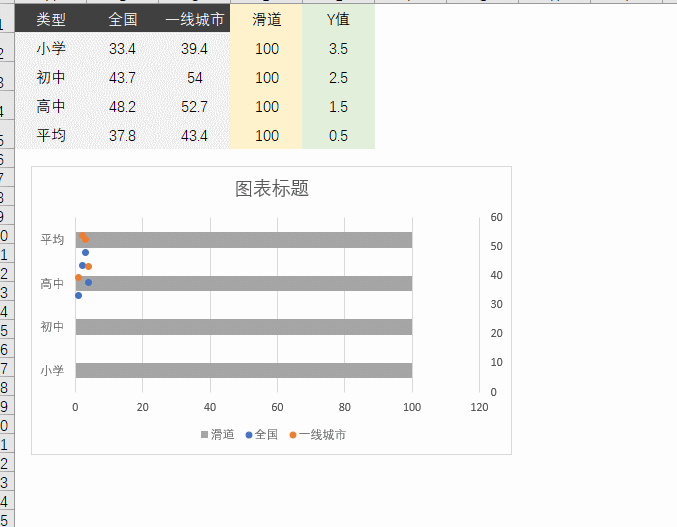Select cell with value 37.8
The height and width of the screenshot is (527, 677).
[x=123, y=135]
